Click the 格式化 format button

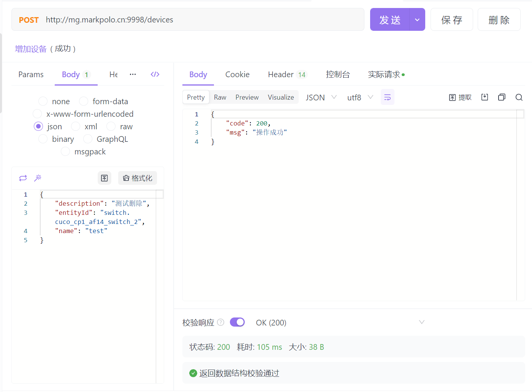[137, 178]
